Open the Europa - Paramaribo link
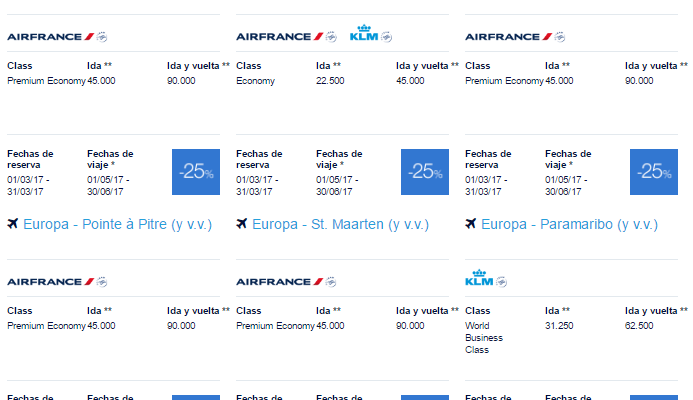 click(x=569, y=224)
